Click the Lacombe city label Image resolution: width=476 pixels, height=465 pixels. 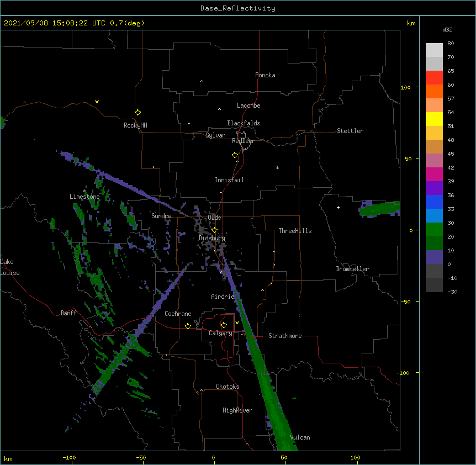tap(248, 105)
